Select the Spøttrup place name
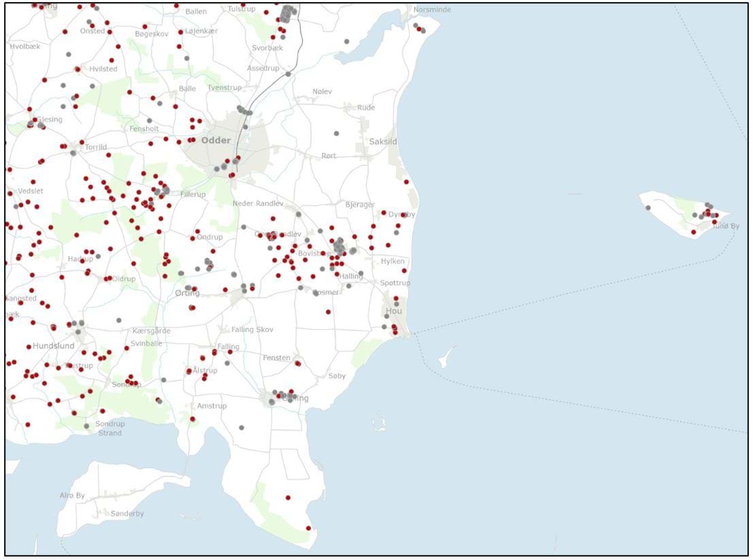 pos(395,283)
